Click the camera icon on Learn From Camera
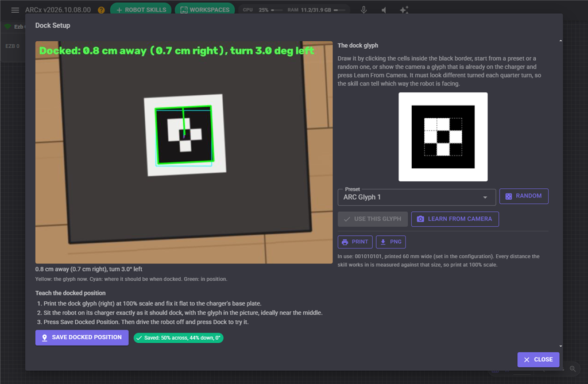Image resolution: width=588 pixels, height=384 pixels. [x=420, y=219]
